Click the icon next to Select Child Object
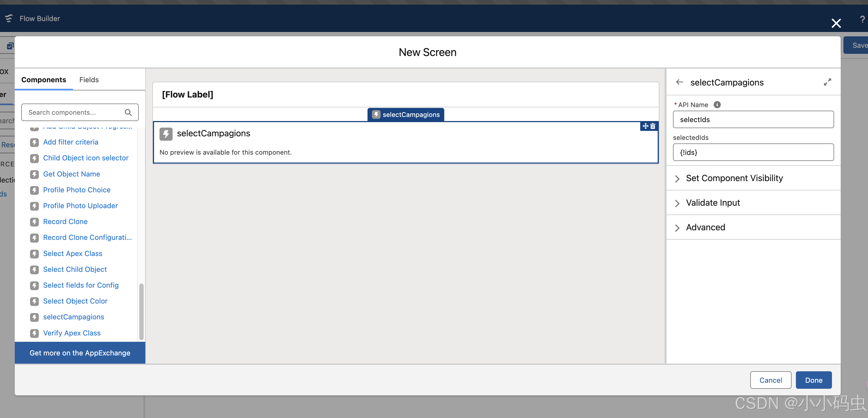 pyautogui.click(x=34, y=270)
